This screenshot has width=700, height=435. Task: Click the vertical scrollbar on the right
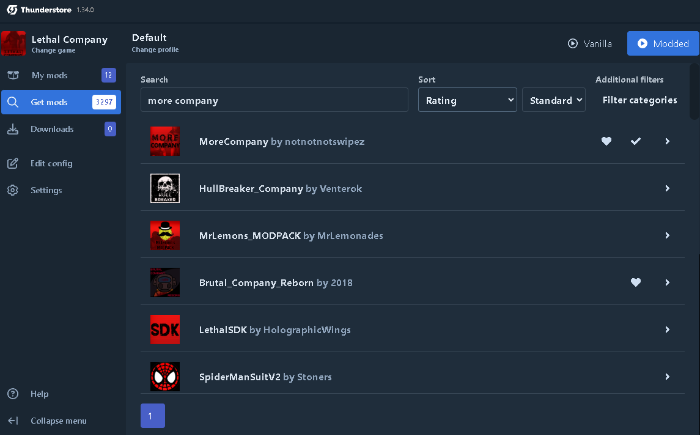click(x=694, y=92)
